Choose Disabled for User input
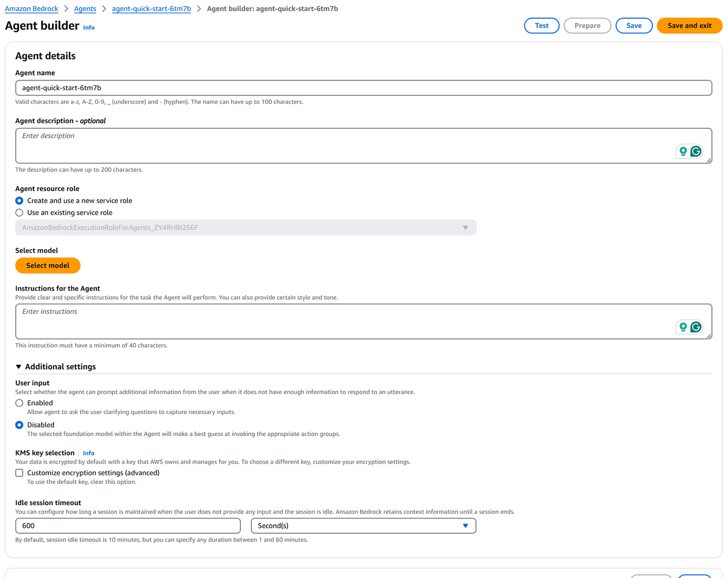Screen dimensions: 728x578 (x=19, y=425)
